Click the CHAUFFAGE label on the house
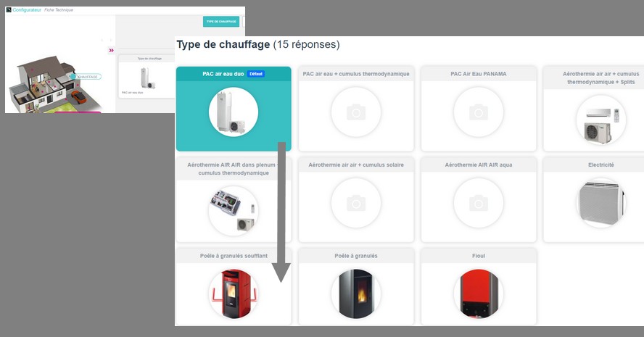Screen dimensions: 644x337 coord(87,76)
